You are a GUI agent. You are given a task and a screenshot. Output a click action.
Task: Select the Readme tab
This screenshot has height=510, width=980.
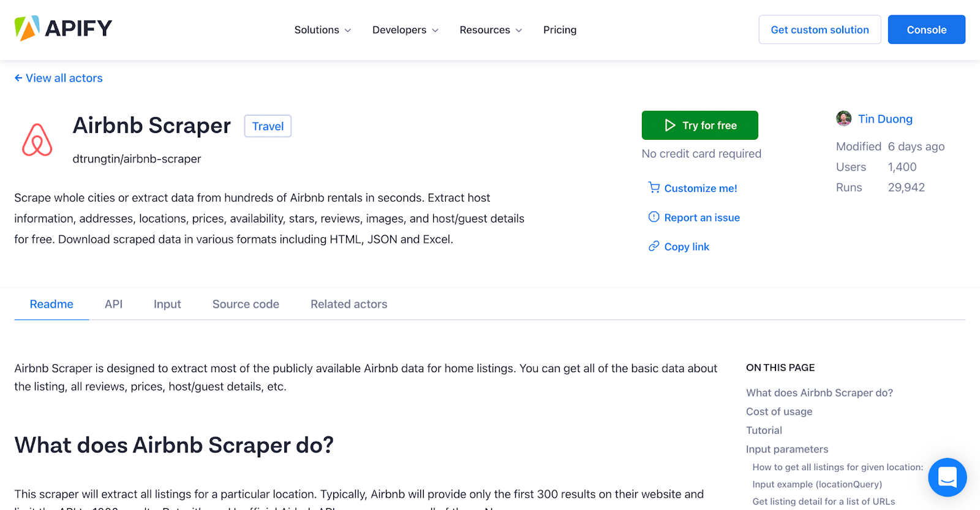pos(51,304)
